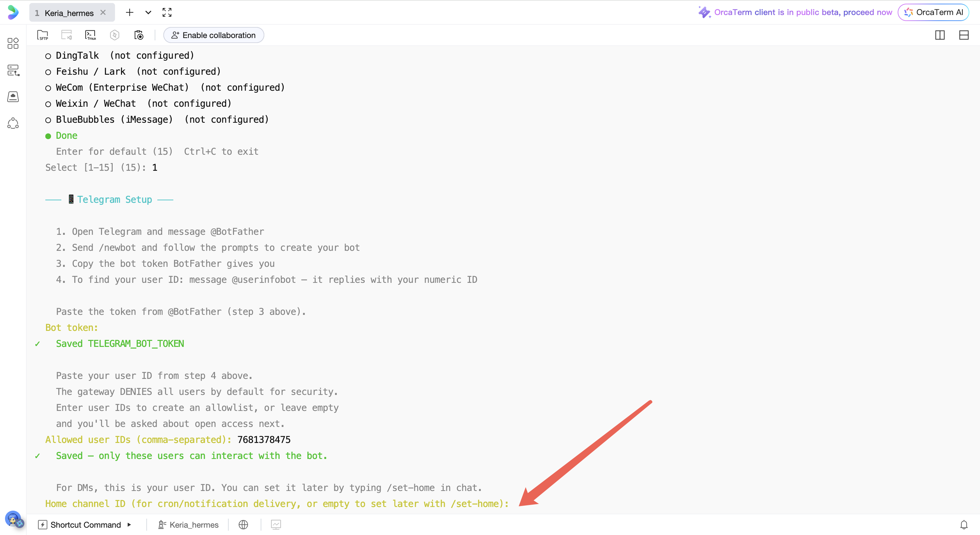Open the globe network icon in status bar

click(x=243, y=524)
